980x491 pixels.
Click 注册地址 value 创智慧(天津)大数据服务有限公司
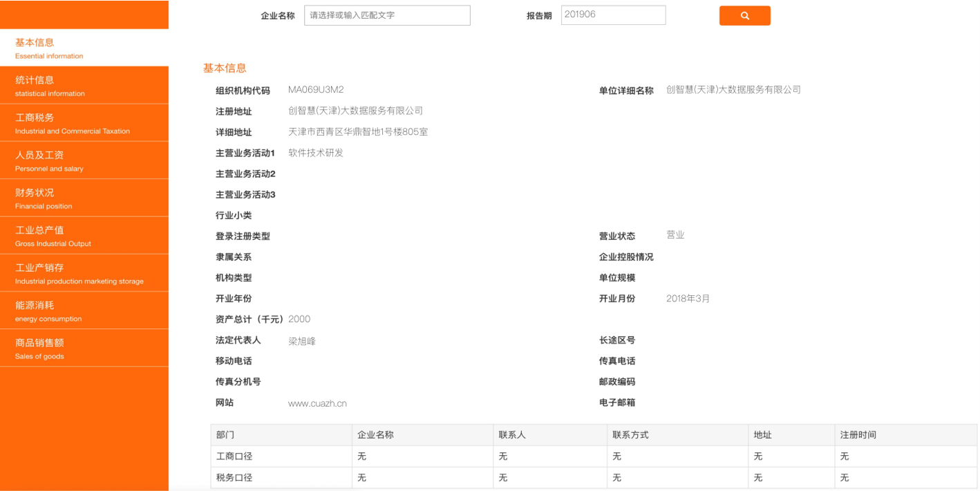[355, 111]
